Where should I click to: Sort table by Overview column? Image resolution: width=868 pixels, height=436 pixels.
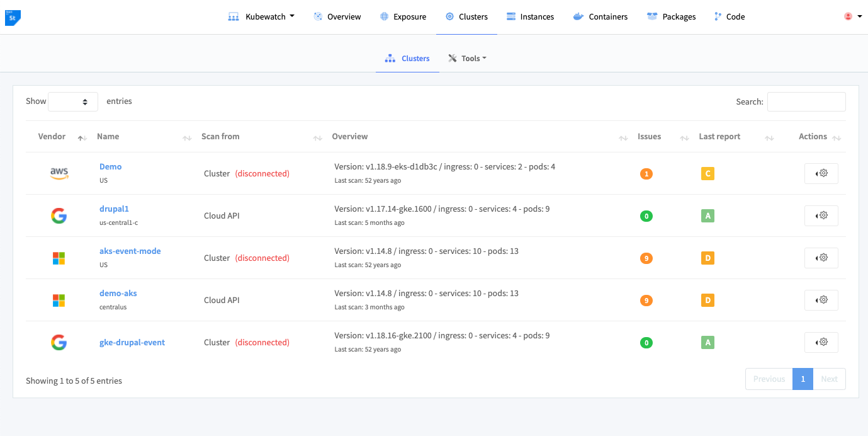coord(479,137)
